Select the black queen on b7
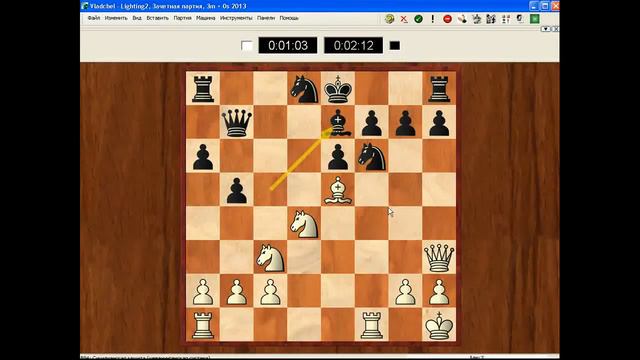Image resolution: width=640 pixels, height=360 pixels. pos(236,122)
